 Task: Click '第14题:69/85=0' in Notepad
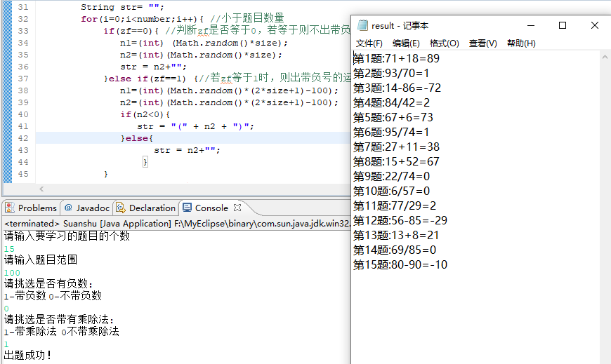pos(395,250)
